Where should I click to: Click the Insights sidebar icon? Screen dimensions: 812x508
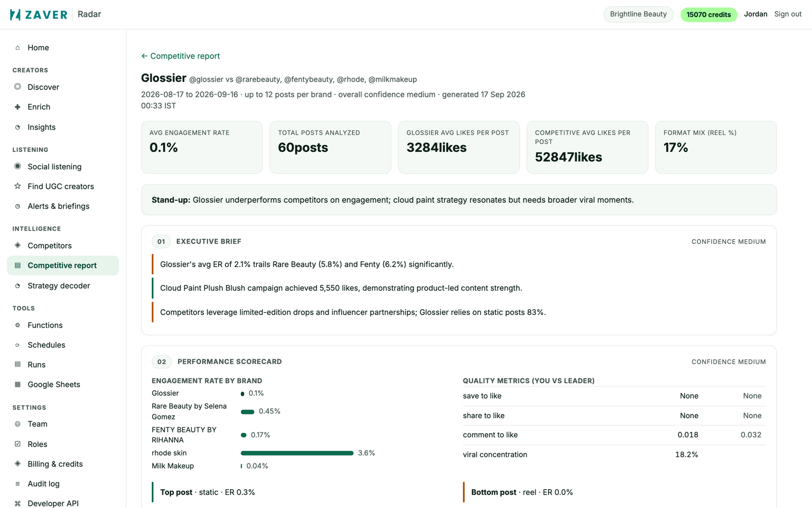18,127
